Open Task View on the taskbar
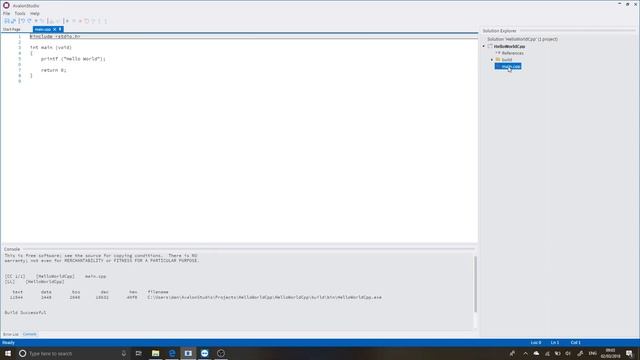Image resolution: width=640 pixels, height=360 pixels. 138,353
